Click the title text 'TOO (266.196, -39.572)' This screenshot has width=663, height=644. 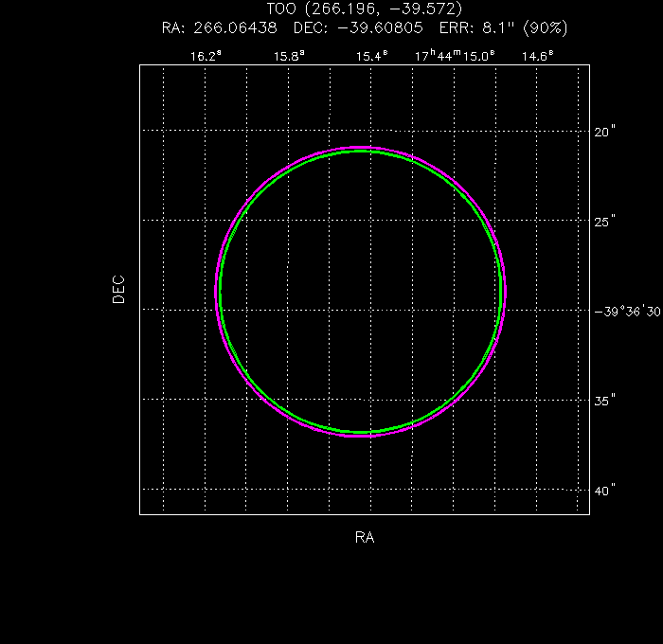[x=365, y=9]
